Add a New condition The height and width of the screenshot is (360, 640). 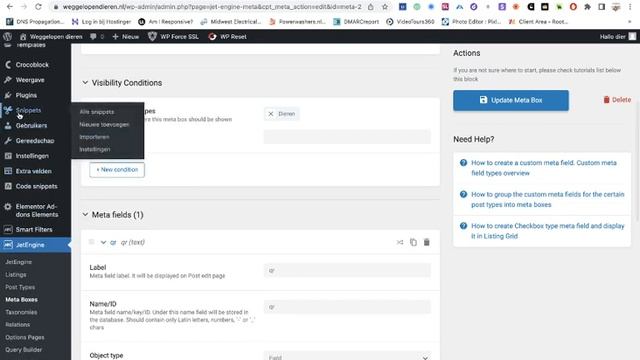pos(117,169)
